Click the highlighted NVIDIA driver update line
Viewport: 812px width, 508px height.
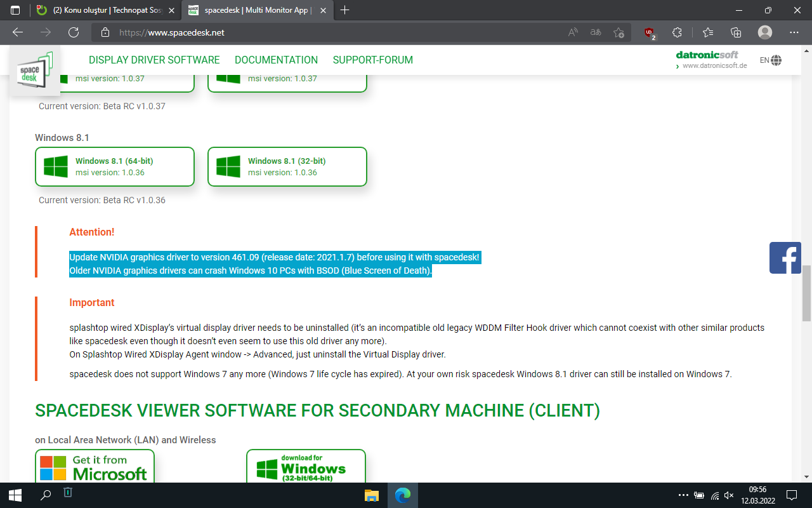click(x=275, y=257)
